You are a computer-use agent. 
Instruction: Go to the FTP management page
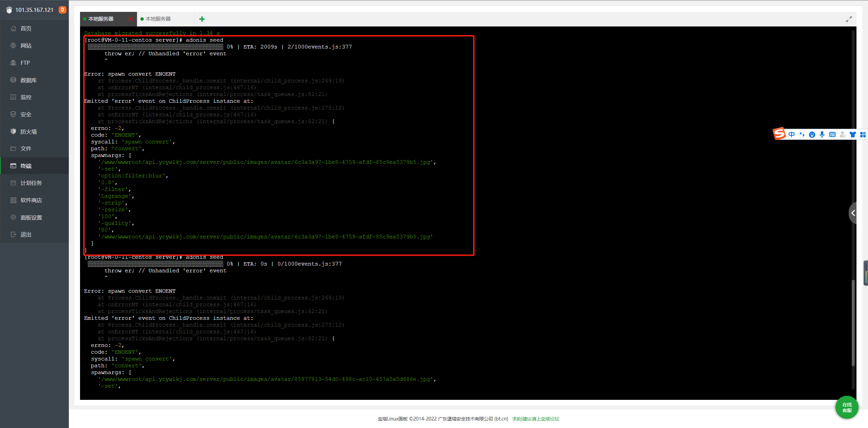(x=25, y=63)
